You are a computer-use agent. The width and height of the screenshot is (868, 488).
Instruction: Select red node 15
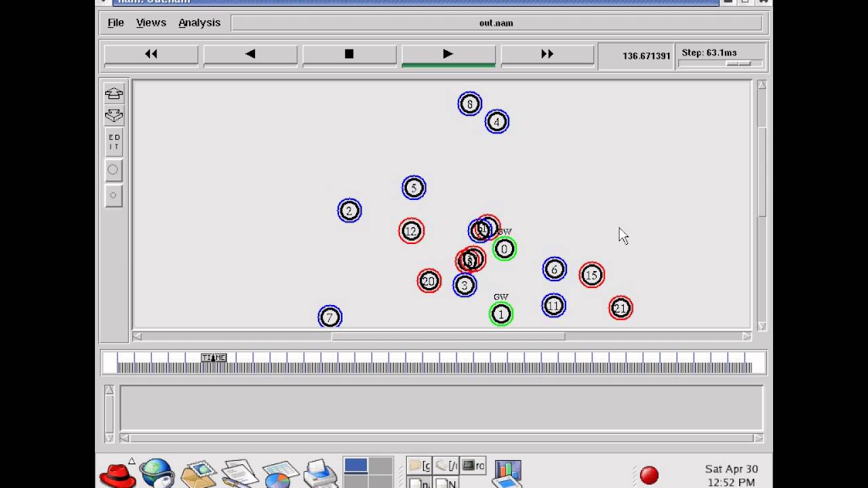[591, 274]
